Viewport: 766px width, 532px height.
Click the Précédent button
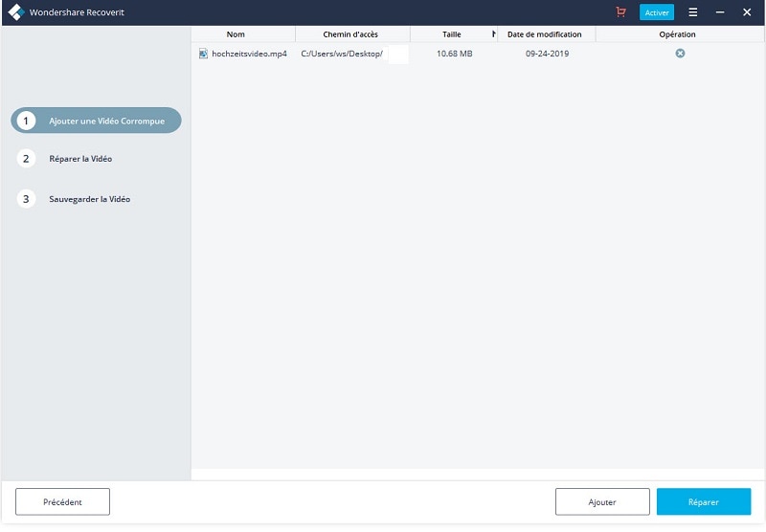62,501
